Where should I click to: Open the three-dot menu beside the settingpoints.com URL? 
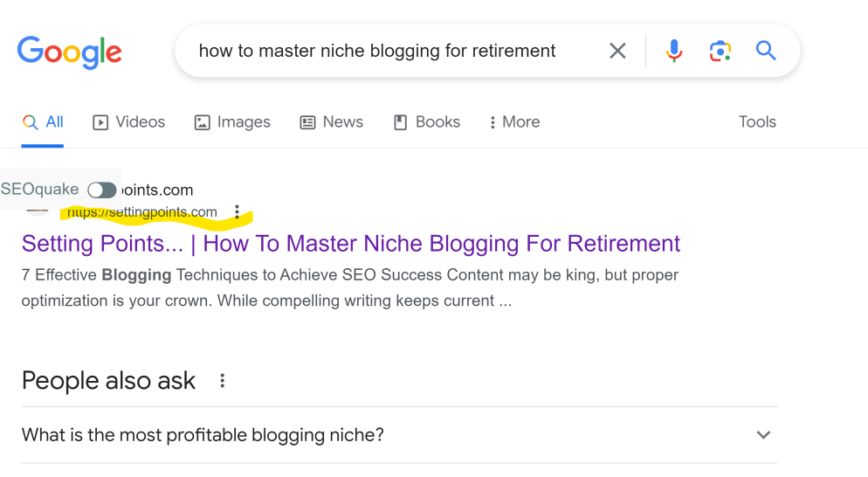tap(237, 211)
